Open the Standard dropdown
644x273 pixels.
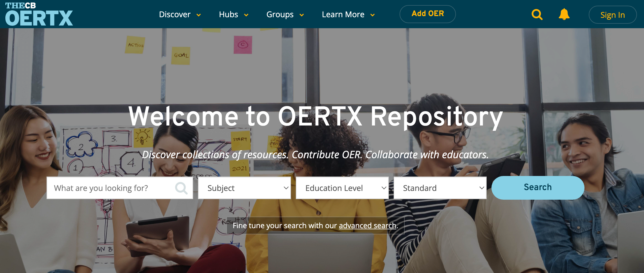tap(440, 188)
